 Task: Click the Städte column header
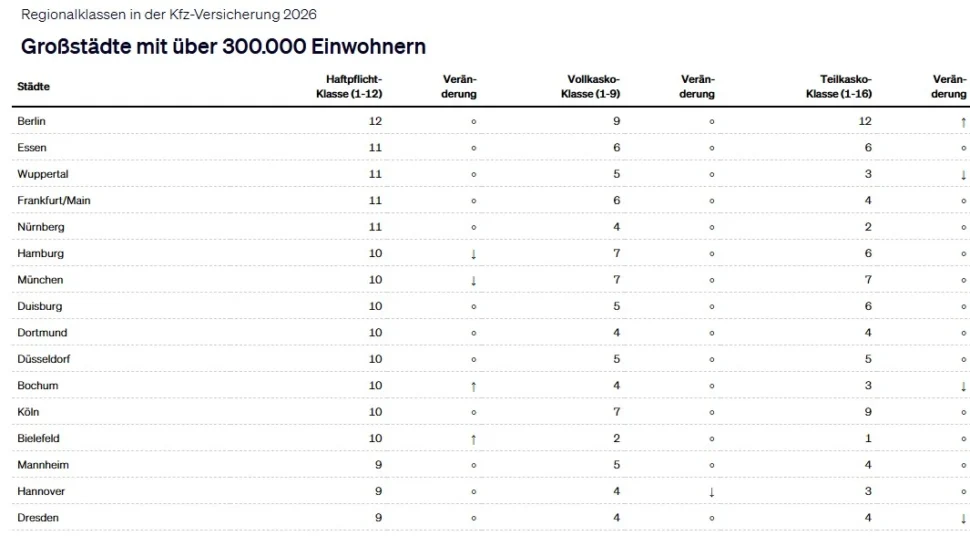[x=33, y=87]
